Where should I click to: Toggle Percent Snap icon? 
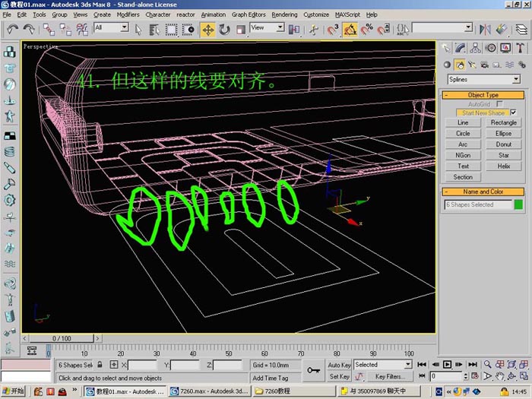[x=366, y=30]
